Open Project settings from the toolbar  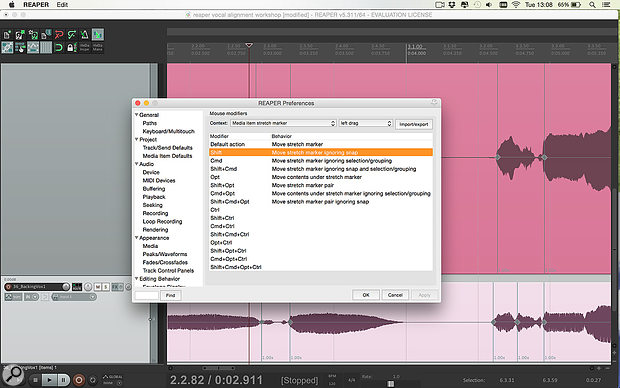coord(46,35)
